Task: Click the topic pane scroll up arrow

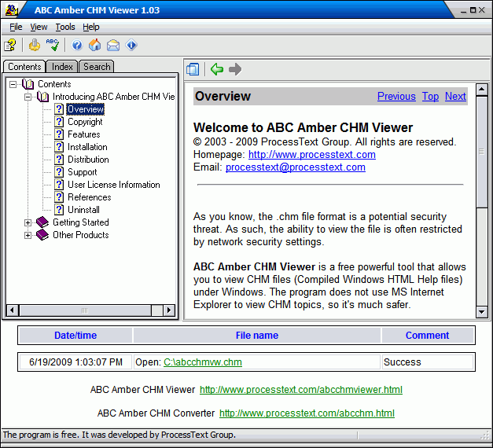Action: tap(481, 90)
